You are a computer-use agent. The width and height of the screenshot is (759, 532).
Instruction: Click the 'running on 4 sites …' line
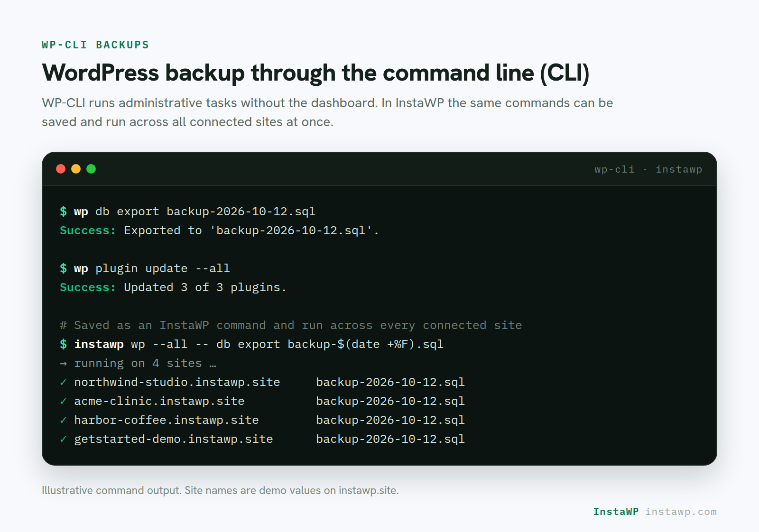[145, 363]
